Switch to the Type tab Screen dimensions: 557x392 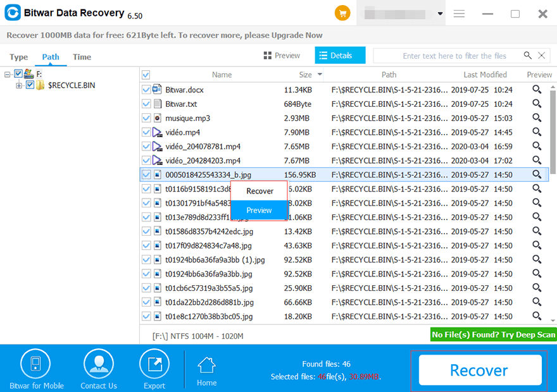pos(19,57)
